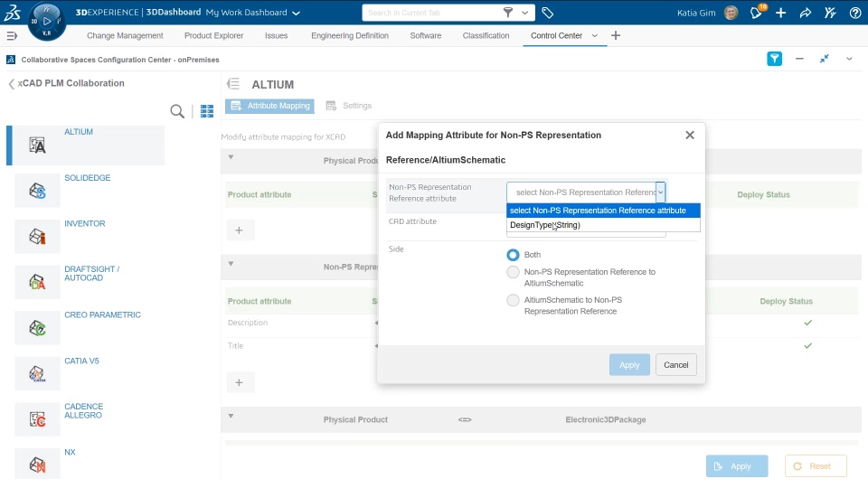Choose DesignType(String) from dropdown list

click(x=603, y=225)
